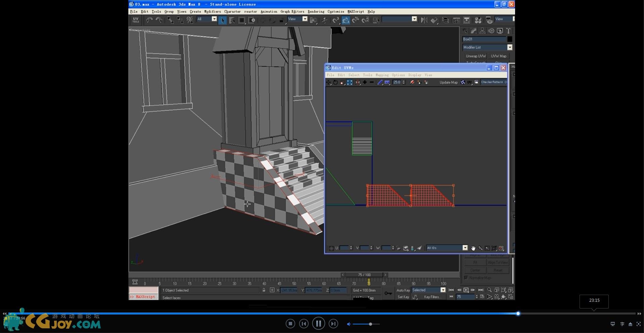The height and width of the screenshot is (333, 644).
Task: Click the 75 / 100 time slider
Action: (364, 275)
